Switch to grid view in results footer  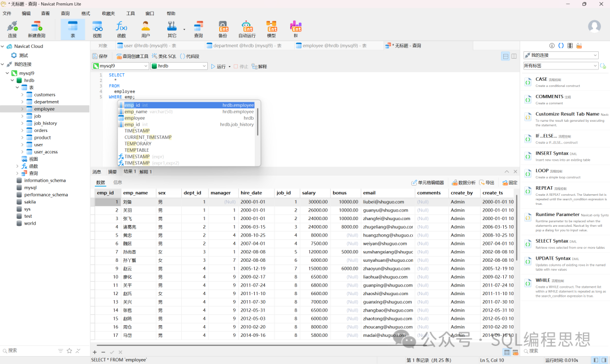507,352
